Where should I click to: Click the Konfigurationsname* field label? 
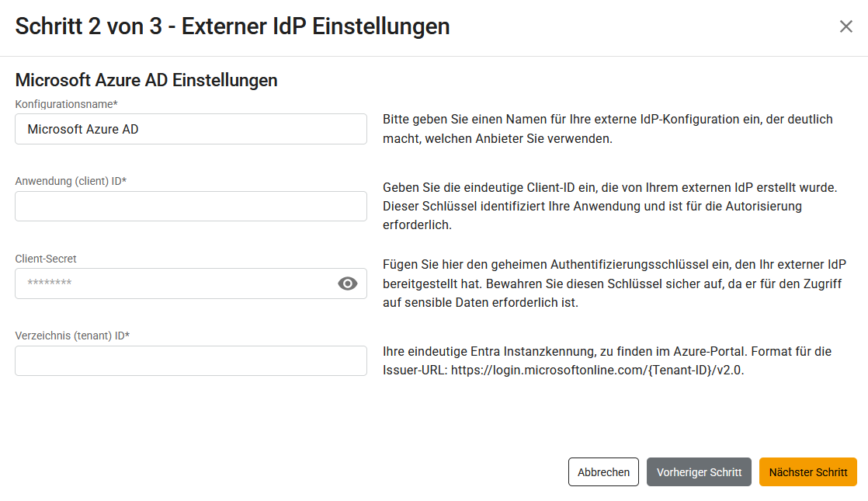66,104
